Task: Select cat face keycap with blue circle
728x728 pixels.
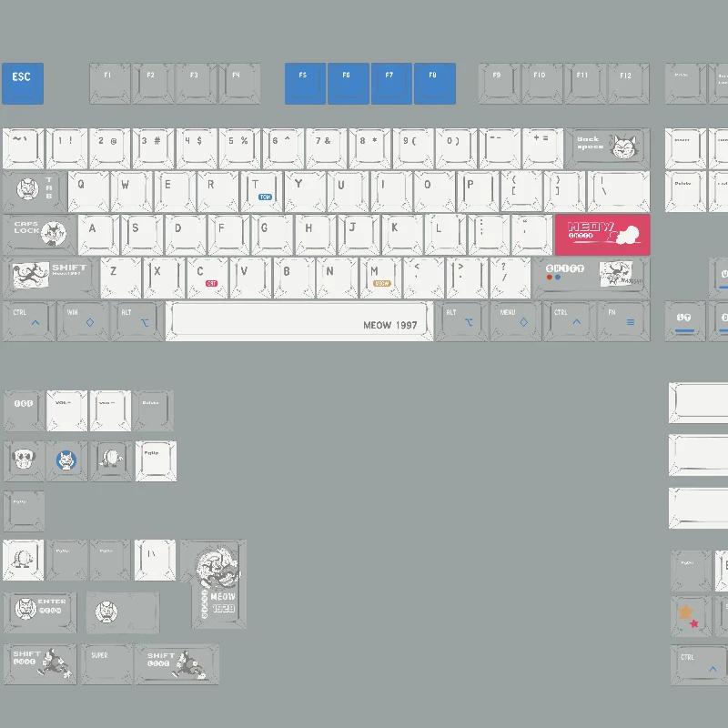Action: pos(66,461)
